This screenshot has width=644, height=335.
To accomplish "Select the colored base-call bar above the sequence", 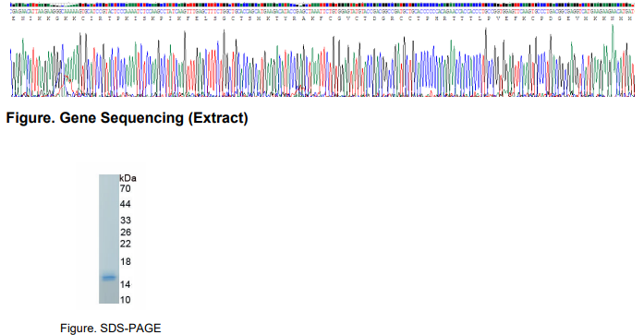I will [322, 5].
